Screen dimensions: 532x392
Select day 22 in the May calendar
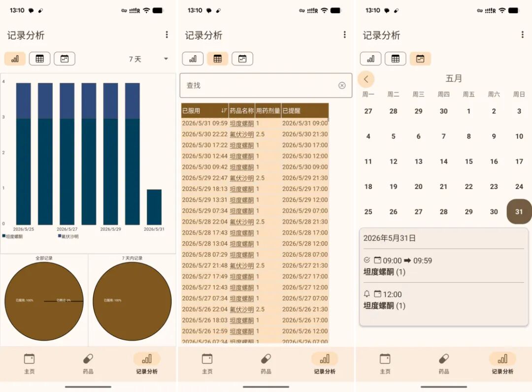(x=468, y=187)
